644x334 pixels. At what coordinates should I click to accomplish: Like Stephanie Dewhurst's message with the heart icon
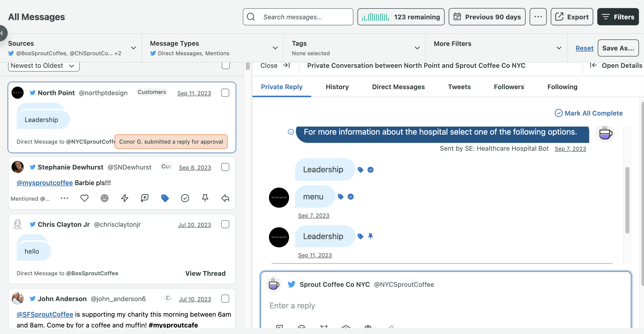84,198
